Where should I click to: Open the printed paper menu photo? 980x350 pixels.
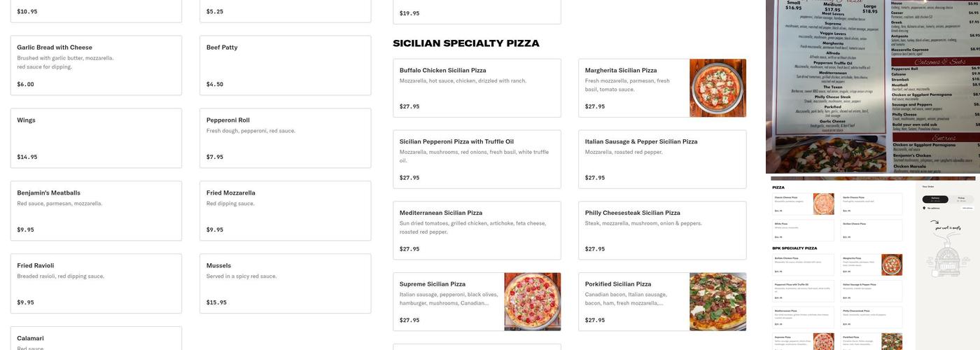872,86
